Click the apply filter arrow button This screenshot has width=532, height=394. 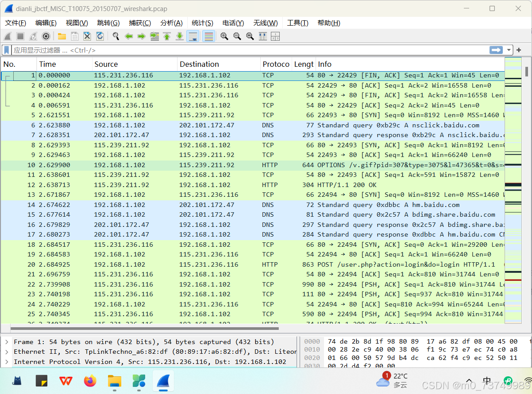click(496, 50)
